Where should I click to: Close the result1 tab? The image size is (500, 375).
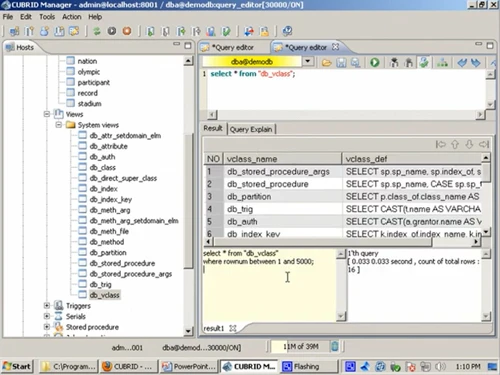point(233,328)
